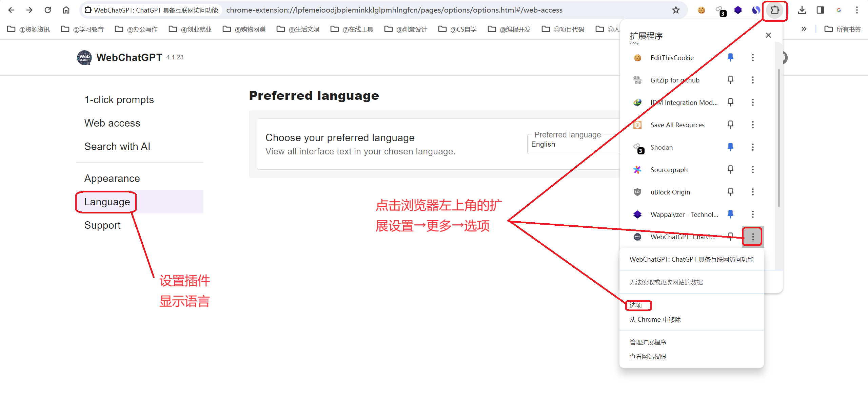Open EditThisCookie from the toolbar
868x394 pixels.
tap(701, 10)
